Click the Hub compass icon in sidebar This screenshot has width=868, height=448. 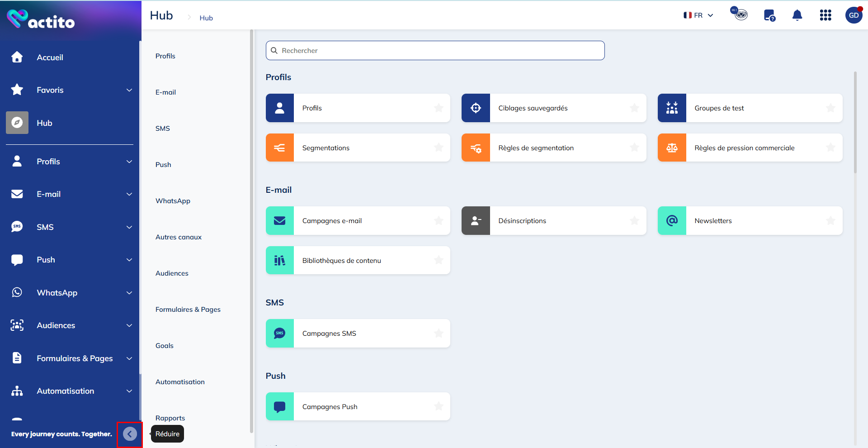click(17, 123)
